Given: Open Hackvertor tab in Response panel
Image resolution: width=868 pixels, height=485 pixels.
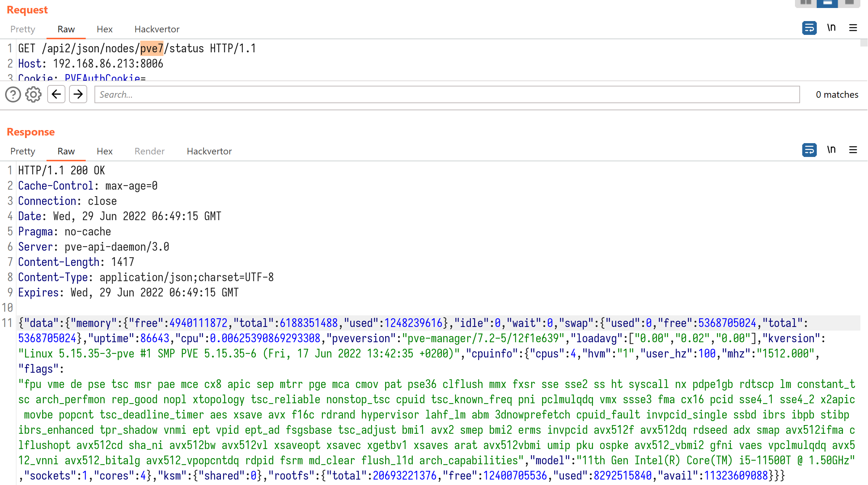Looking at the screenshot, I should coord(209,151).
